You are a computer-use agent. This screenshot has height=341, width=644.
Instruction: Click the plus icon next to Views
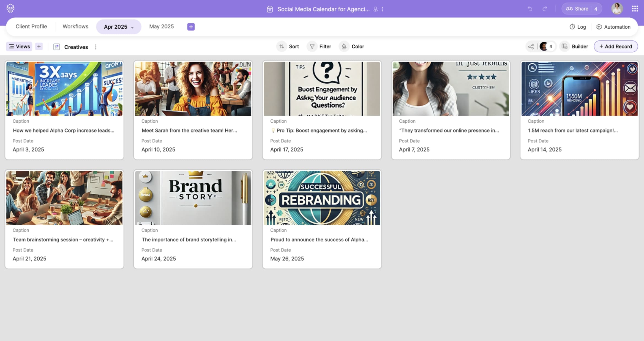point(39,46)
